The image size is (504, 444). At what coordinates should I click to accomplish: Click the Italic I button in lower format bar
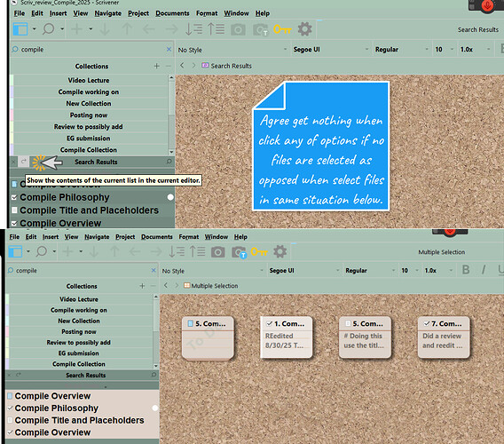coord(484,270)
